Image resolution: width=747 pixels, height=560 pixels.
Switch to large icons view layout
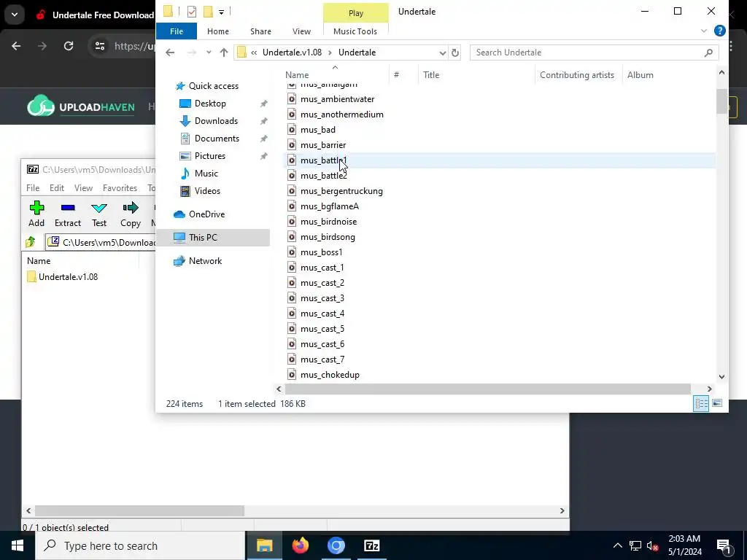tap(717, 403)
